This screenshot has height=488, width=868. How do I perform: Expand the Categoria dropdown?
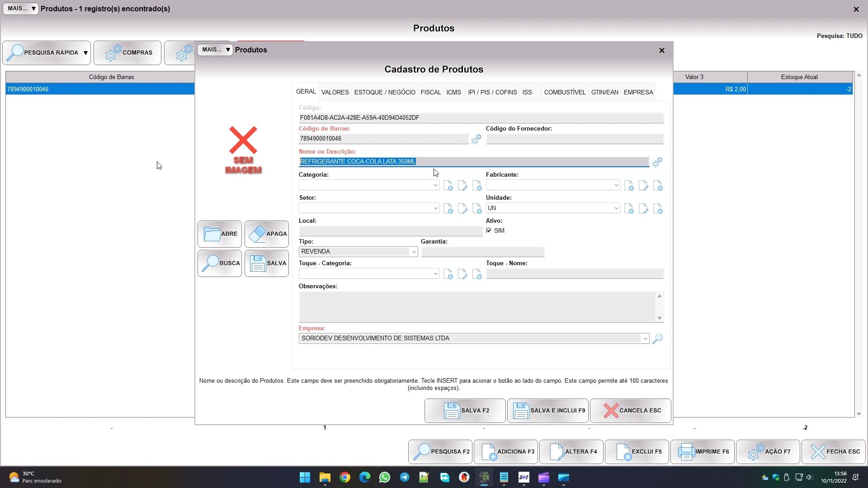(x=435, y=185)
